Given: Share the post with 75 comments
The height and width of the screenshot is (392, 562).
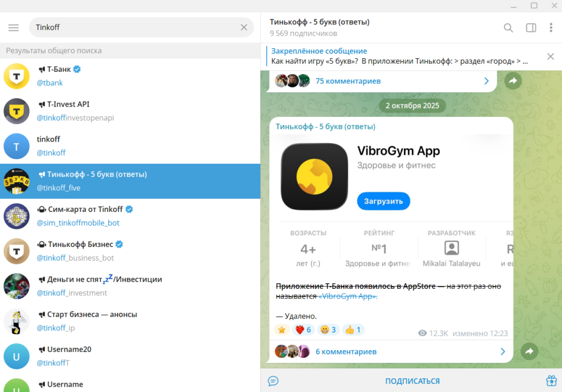Looking at the screenshot, I should point(513,81).
